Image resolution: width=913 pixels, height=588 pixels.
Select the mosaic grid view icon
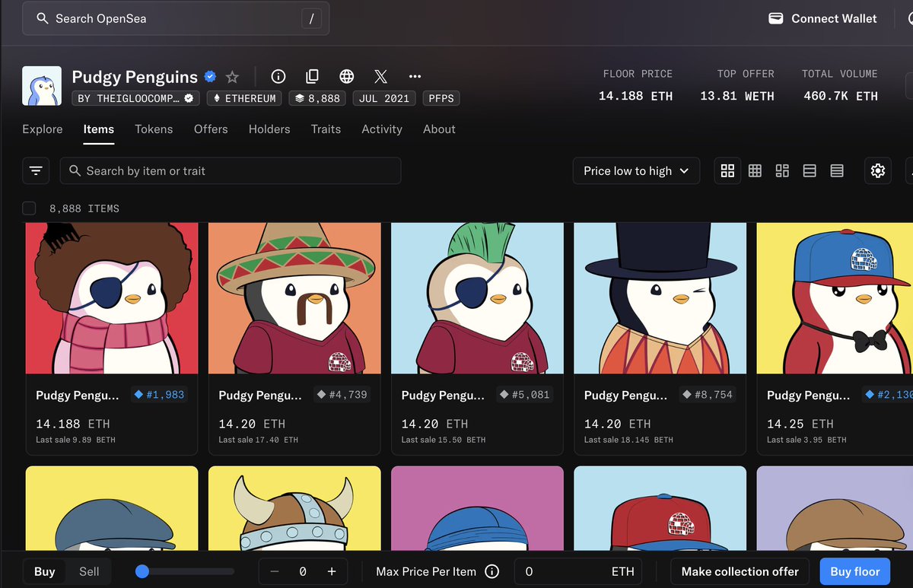coord(782,170)
